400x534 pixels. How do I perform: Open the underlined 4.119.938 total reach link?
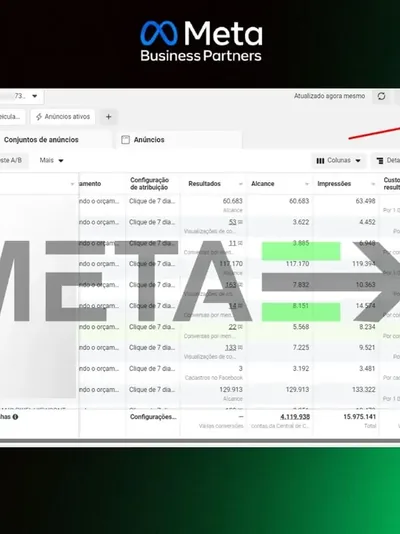click(295, 417)
